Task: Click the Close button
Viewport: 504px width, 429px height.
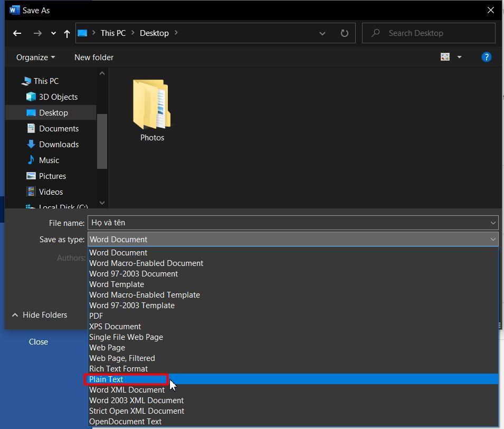Action: (38, 341)
